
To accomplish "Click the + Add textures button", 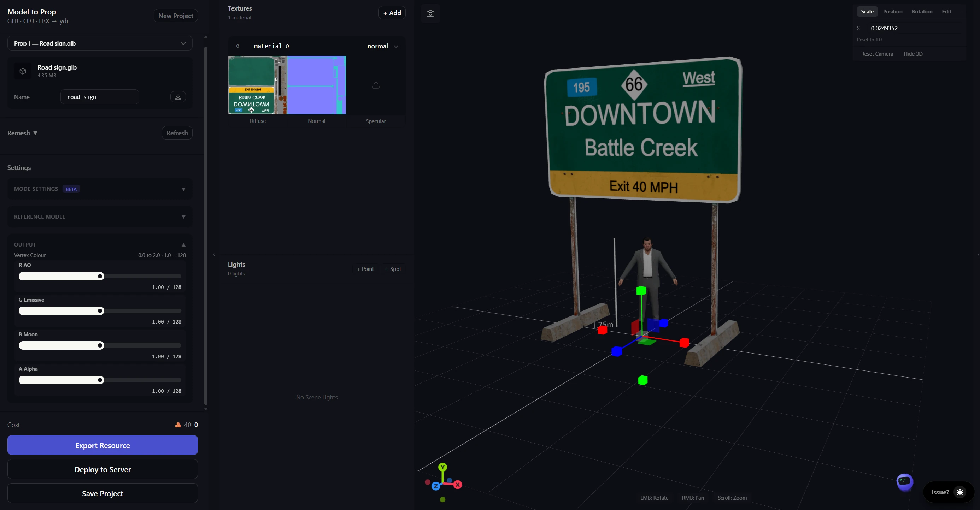I will (392, 13).
